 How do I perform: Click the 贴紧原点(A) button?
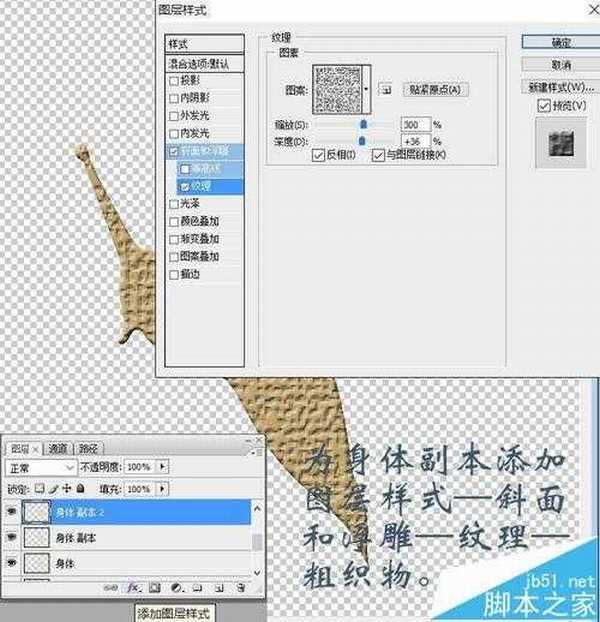click(x=435, y=90)
